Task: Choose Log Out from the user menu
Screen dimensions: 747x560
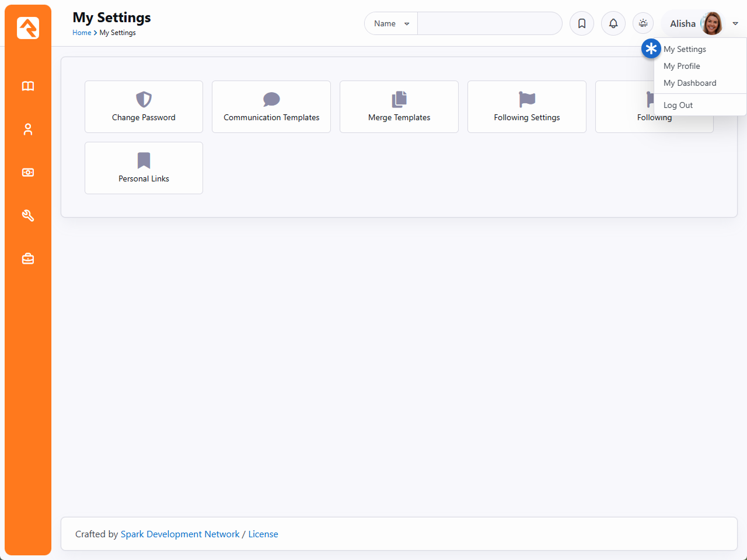Action: [x=678, y=106]
